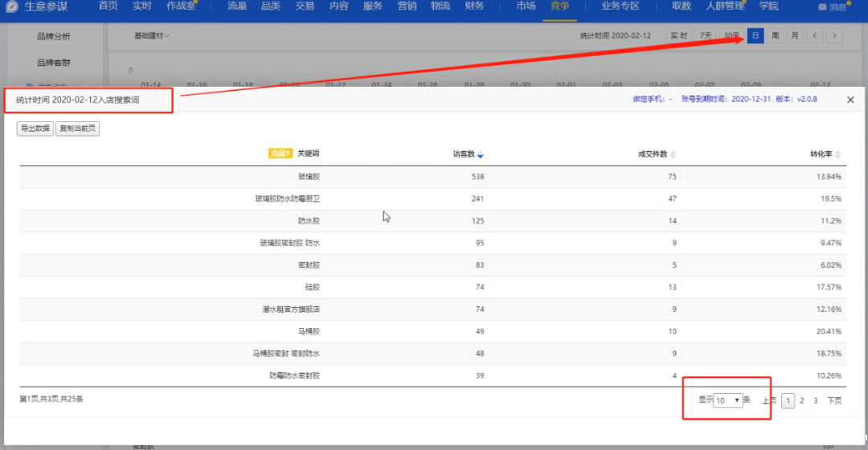The width and height of the screenshot is (868, 450).
Task: Sort by 成交件数 using the sort arrows
Action: pos(674,154)
